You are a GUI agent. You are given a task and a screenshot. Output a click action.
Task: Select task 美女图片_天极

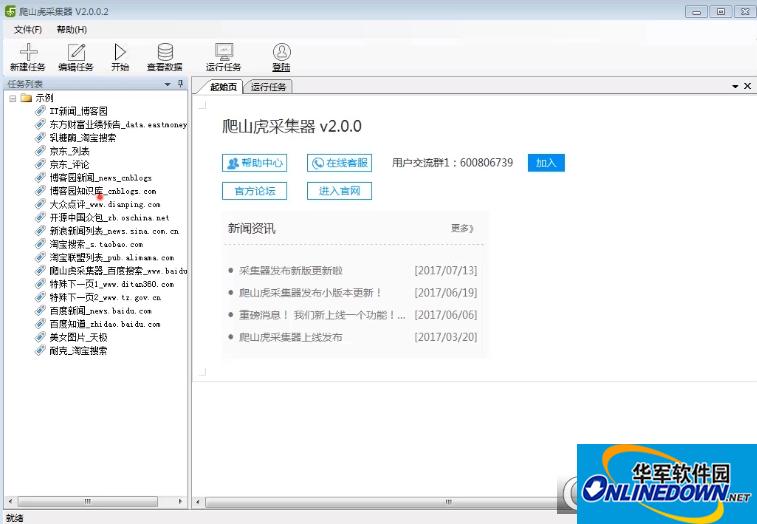[x=79, y=337]
